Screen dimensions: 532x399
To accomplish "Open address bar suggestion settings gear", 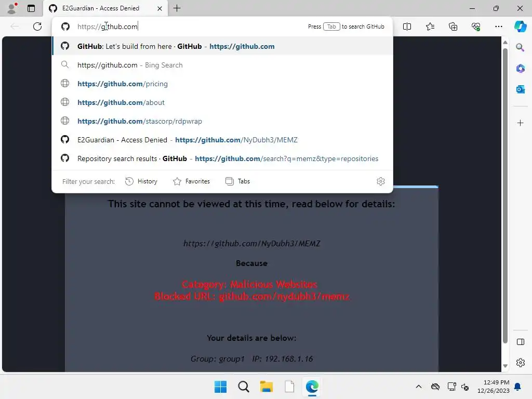I will click(x=381, y=181).
